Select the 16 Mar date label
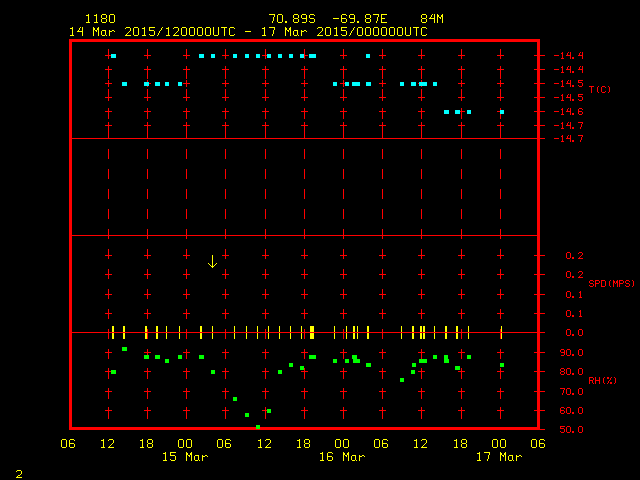The height and width of the screenshot is (480, 640). [x=342, y=457]
